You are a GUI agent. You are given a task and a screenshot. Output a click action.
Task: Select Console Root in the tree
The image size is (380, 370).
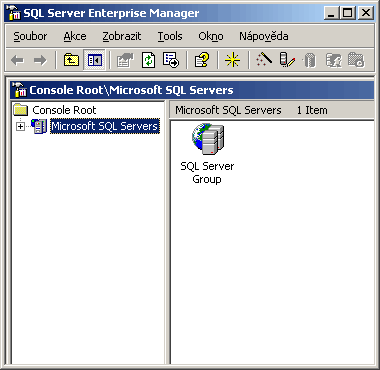pyautogui.click(x=64, y=110)
